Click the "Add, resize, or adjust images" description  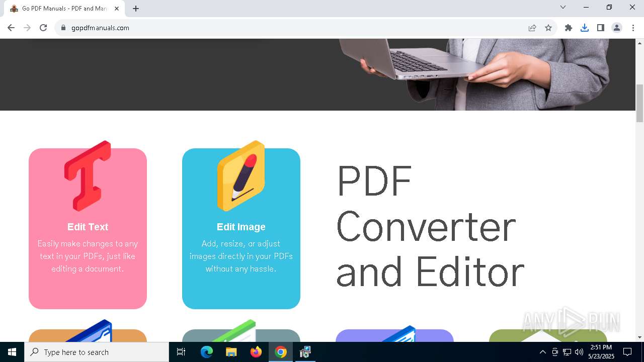(241, 256)
